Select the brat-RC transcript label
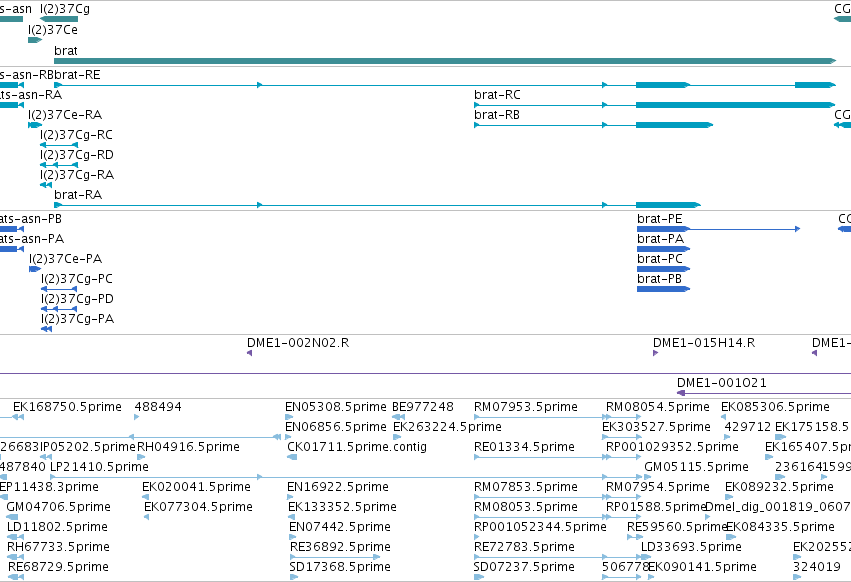 pos(497,94)
